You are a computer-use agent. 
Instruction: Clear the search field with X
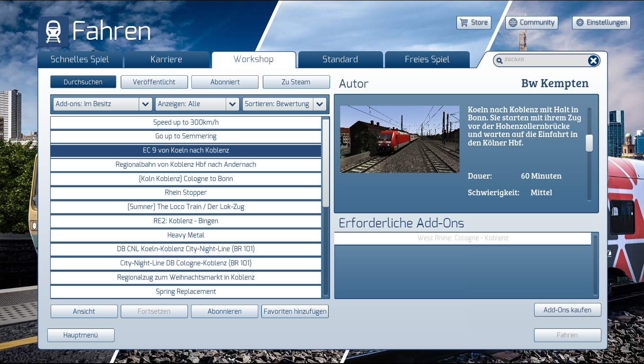click(x=593, y=60)
